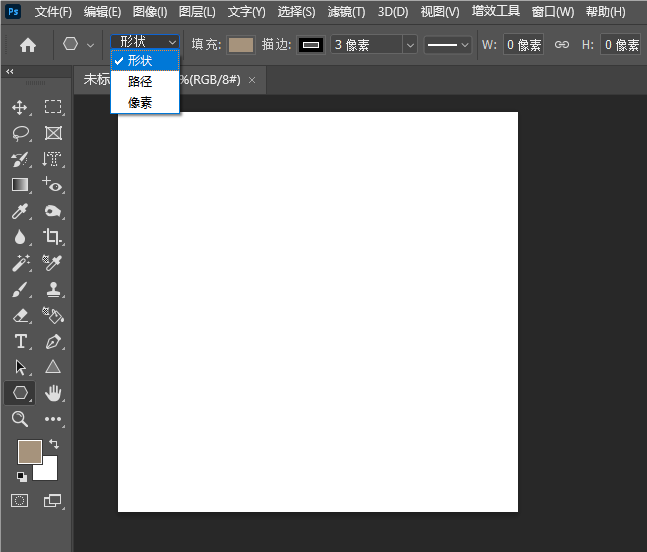647x552 pixels.
Task: Select the Eyedropper tool
Action: pyautogui.click(x=19, y=211)
